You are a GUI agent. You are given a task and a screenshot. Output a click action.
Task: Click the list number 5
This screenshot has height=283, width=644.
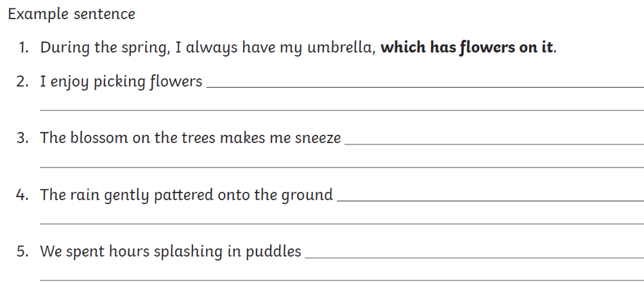(22, 252)
